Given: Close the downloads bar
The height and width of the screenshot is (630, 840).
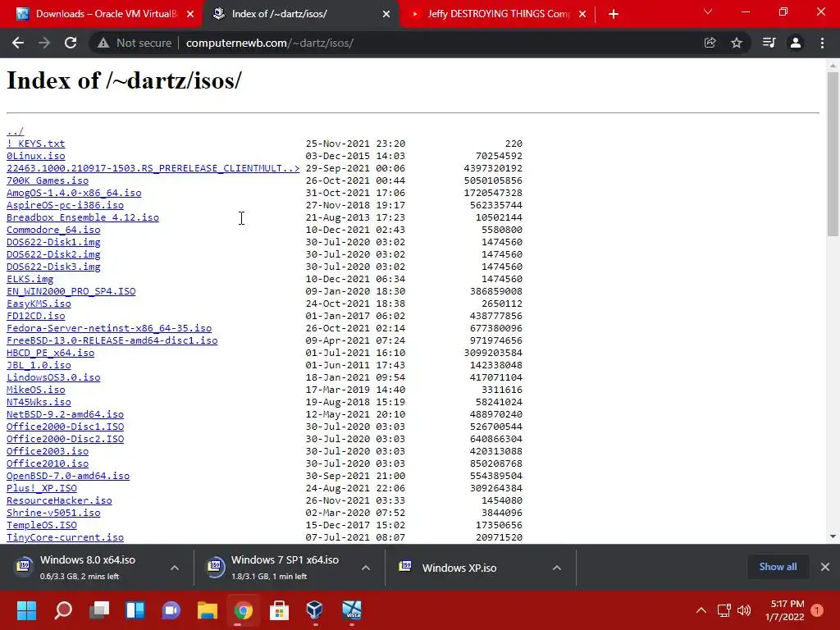Looking at the screenshot, I should (x=825, y=567).
